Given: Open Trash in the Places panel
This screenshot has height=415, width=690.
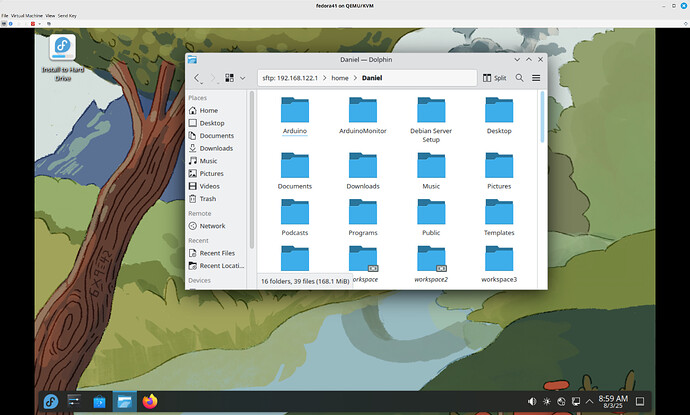Looking at the screenshot, I should coord(207,199).
